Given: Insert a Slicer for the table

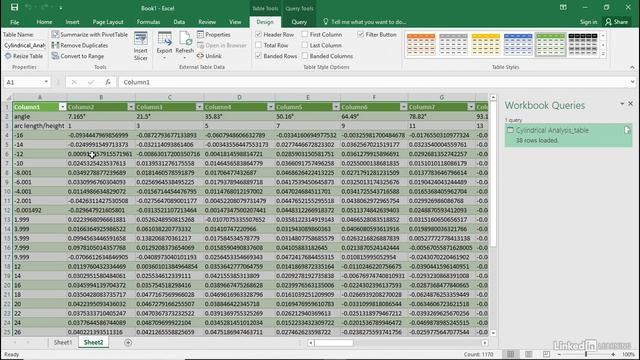Looking at the screenshot, I should click(x=141, y=47).
